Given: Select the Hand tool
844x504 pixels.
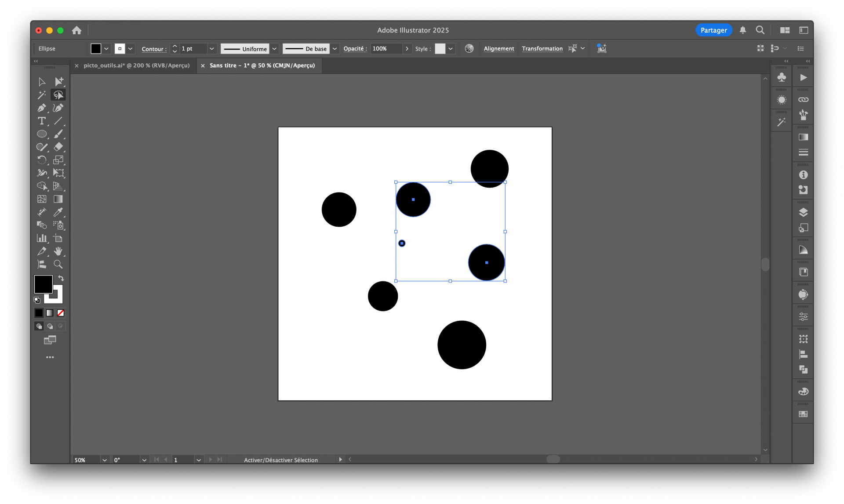Looking at the screenshot, I should click(59, 251).
